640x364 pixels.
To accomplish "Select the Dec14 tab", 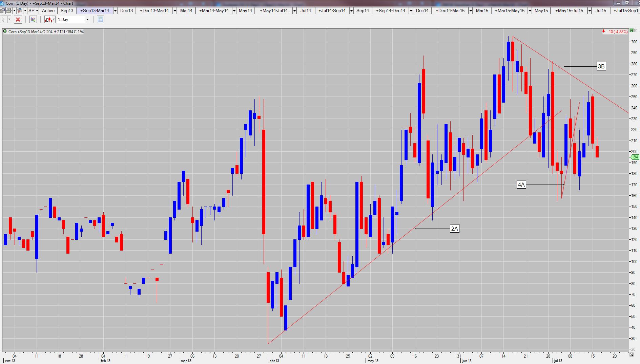I will point(422,10).
